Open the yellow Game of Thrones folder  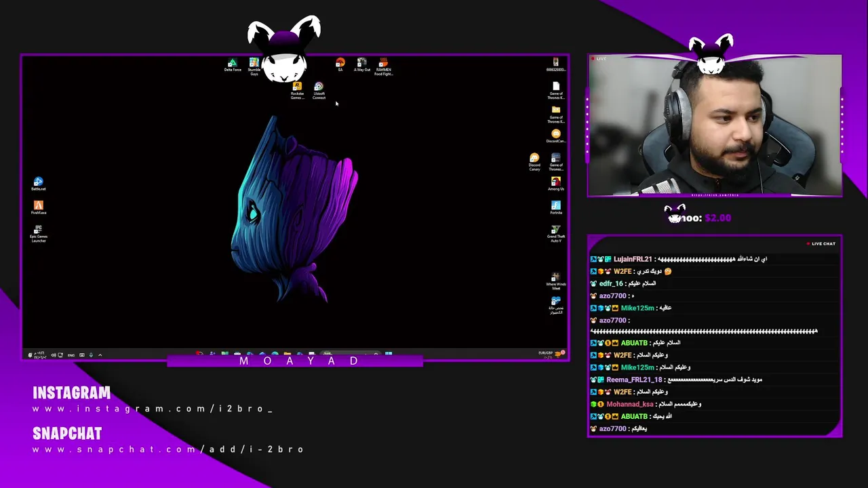(x=556, y=115)
